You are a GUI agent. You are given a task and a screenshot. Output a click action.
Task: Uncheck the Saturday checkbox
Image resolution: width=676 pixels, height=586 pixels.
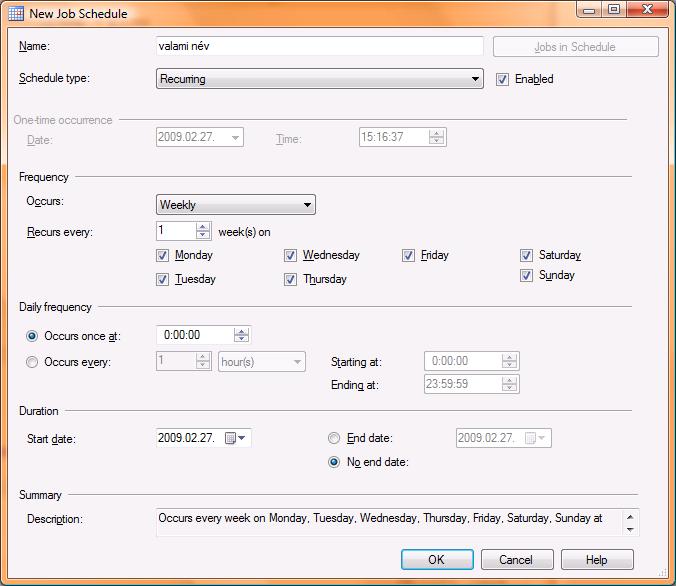pos(526,255)
